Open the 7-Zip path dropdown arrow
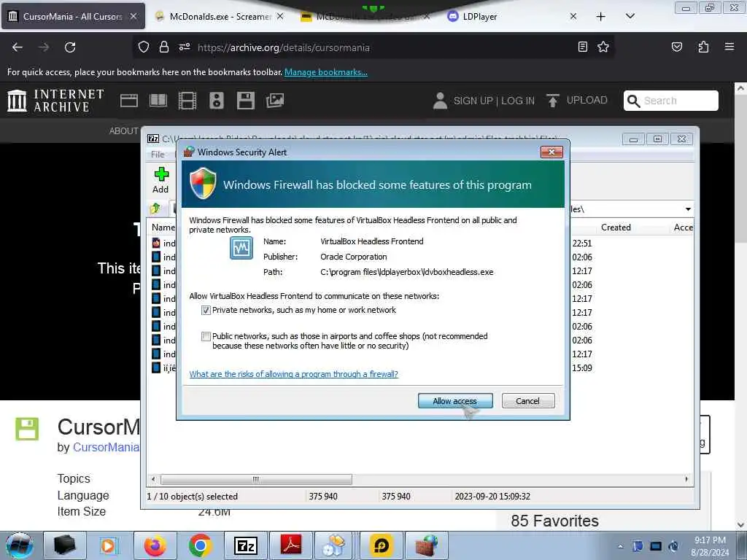 click(x=687, y=209)
